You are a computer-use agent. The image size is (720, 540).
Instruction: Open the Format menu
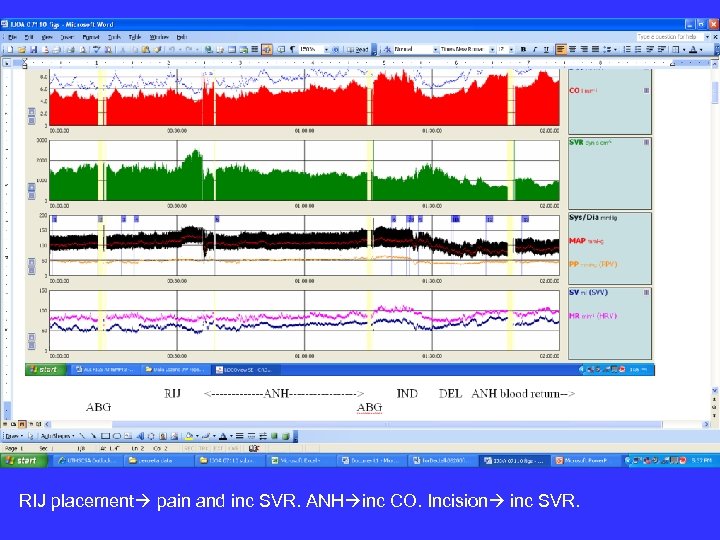[90, 37]
